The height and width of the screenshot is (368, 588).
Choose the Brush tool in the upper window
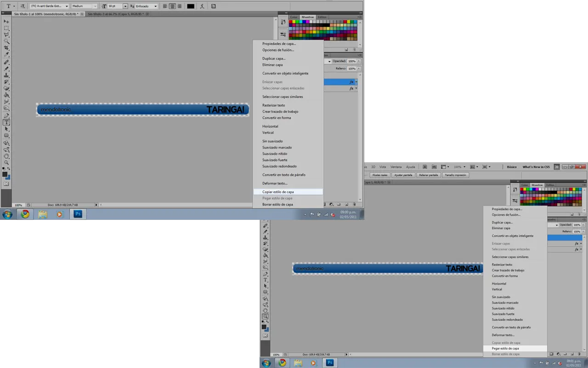(x=6, y=69)
